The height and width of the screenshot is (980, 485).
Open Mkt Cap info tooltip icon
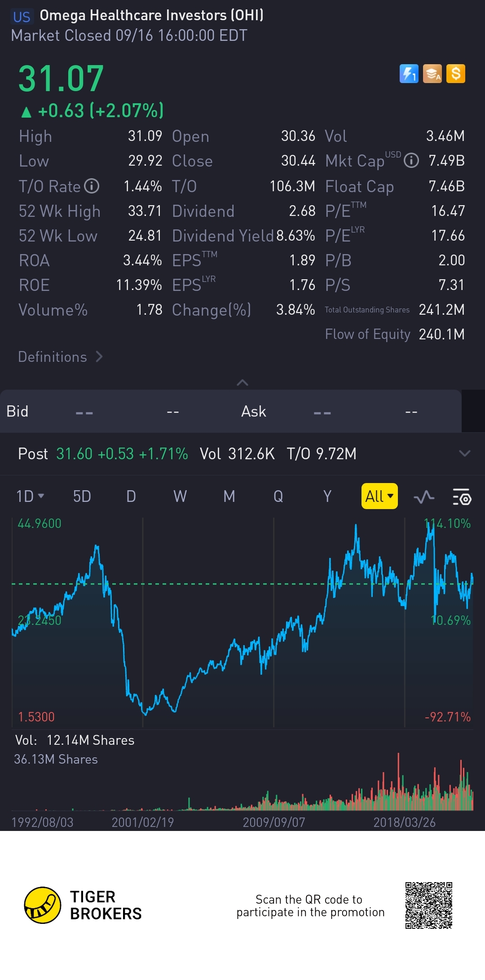point(411,161)
